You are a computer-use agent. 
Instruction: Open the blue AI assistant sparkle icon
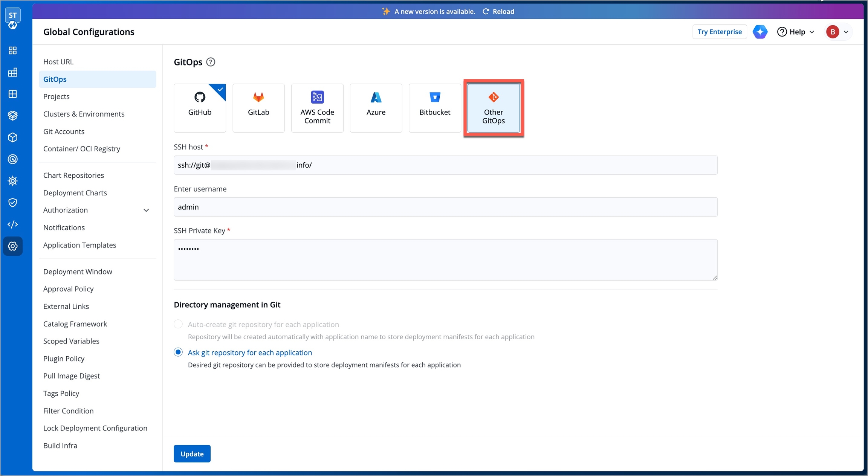pos(760,32)
